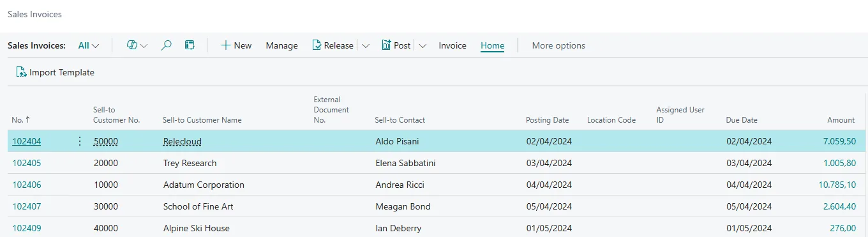The width and height of the screenshot is (868, 237).
Task: Expand the Post dropdown arrow
Action: (x=423, y=45)
